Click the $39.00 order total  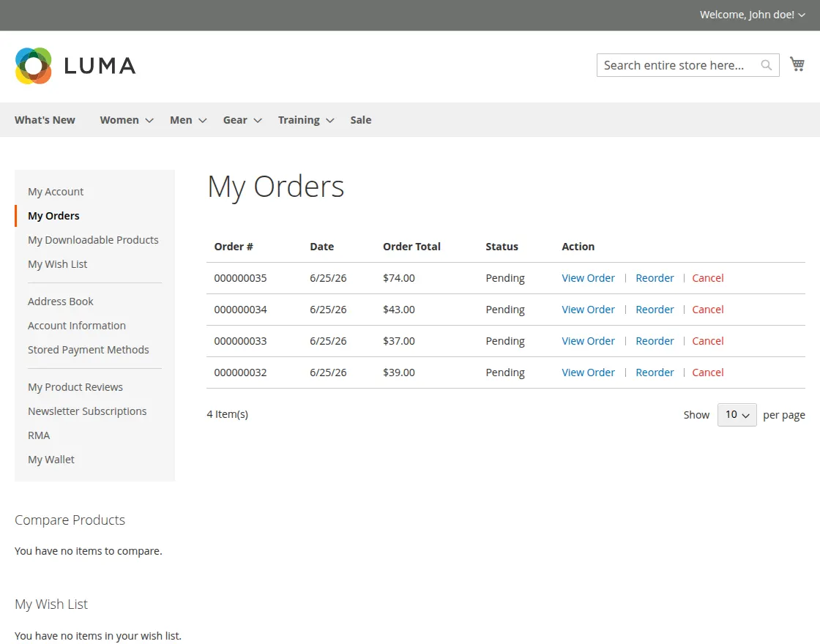pos(399,372)
